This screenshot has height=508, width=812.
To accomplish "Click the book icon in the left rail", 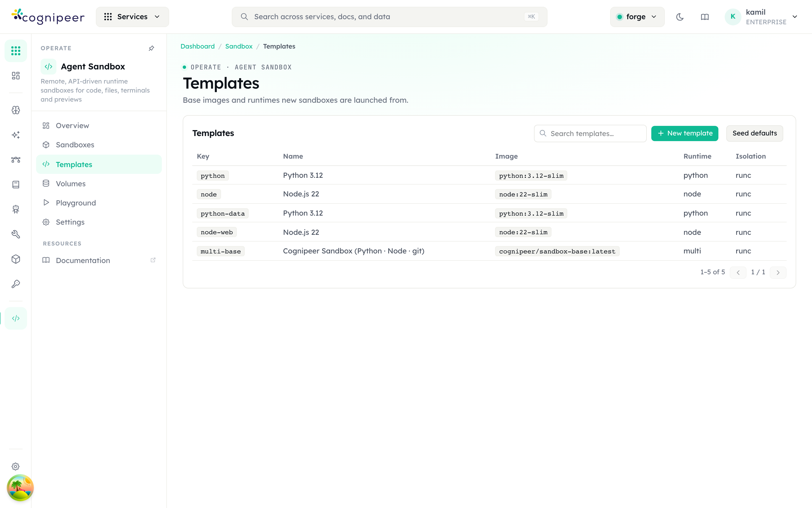I will coord(16,185).
